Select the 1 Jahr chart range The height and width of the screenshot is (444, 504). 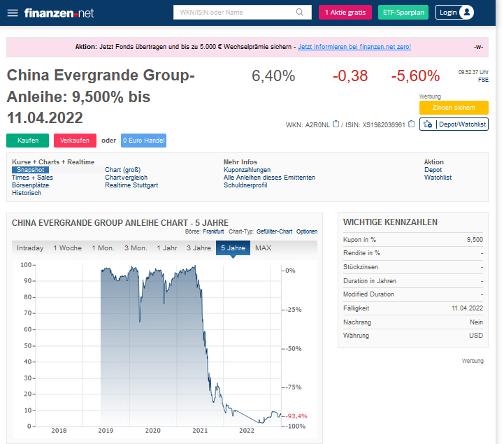tap(167, 248)
